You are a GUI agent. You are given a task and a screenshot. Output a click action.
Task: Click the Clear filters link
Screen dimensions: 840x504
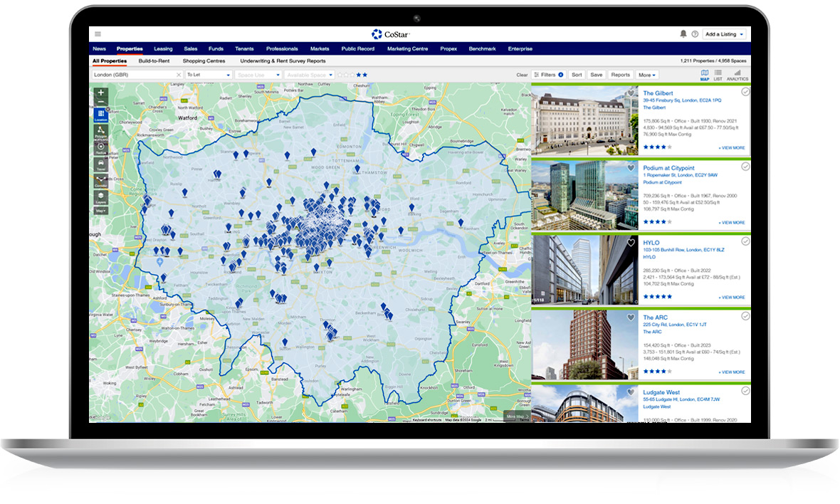click(522, 75)
